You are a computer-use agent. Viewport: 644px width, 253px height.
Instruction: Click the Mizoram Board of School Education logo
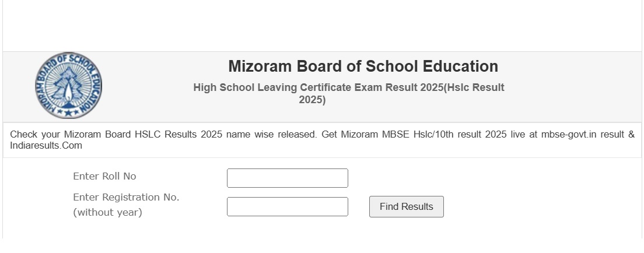coord(68,85)
